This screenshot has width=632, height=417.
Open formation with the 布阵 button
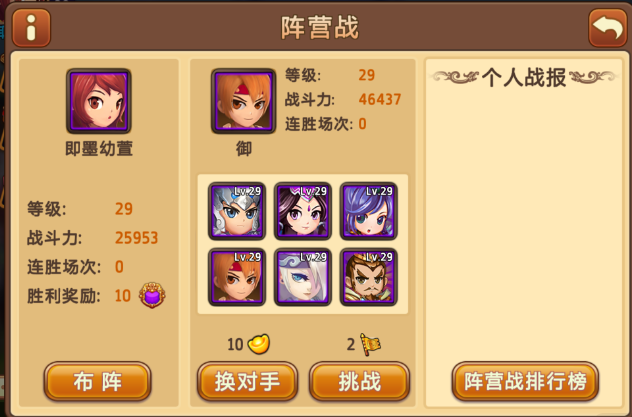(x=98, y=381)
